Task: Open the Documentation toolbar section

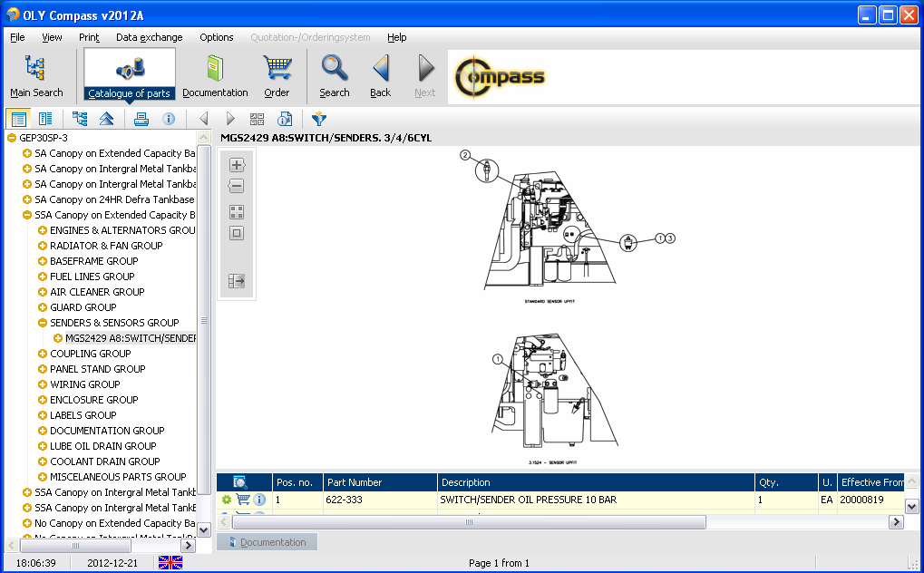Action: tap(215, 76)
